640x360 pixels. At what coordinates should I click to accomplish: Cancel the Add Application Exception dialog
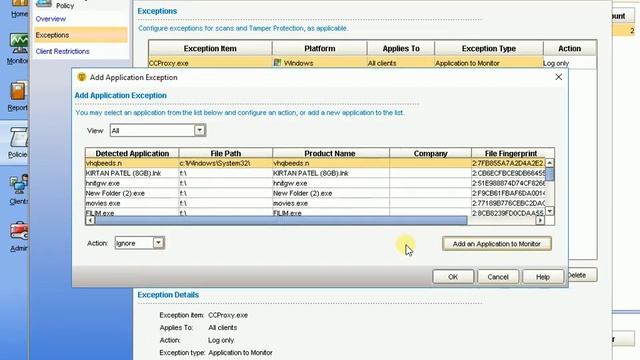(x=498, y=277)
